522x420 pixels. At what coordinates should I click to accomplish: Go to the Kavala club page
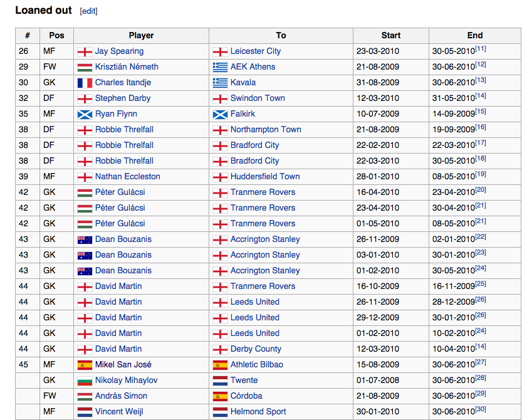(243, 83)
